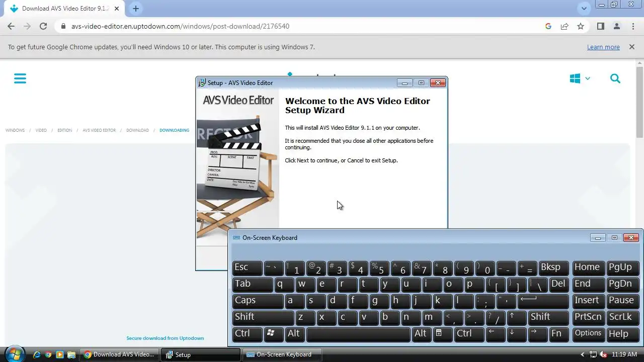Switch to On-Screen Keyboard taskbar button
Viewport: 644px width, 362px height.
(x=282, y=354)
